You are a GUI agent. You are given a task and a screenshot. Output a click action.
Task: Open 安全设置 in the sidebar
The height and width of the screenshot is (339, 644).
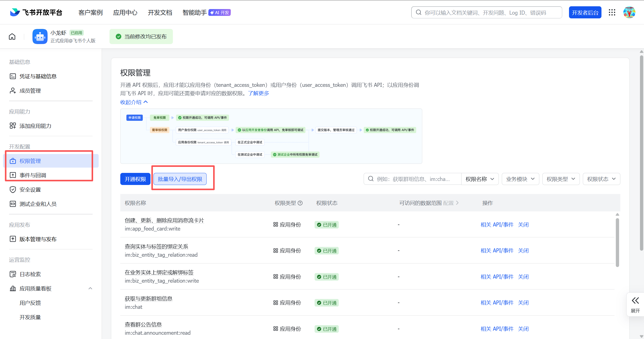[x=30, y=190]
